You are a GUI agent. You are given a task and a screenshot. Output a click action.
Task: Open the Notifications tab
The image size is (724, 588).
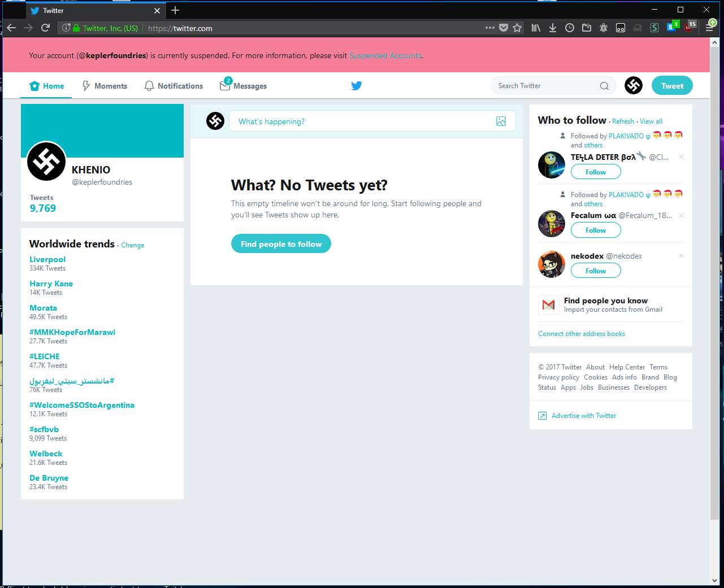pos(174,86)
